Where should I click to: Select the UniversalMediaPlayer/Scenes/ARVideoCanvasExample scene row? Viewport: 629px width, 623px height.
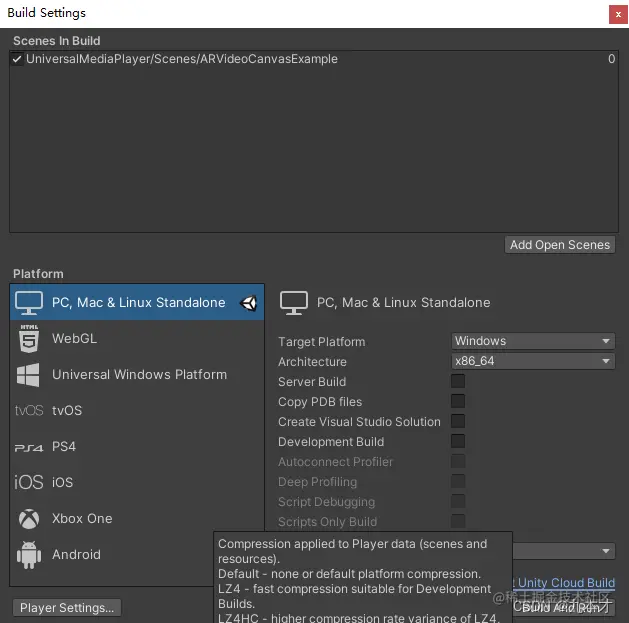tap(314, 59)
